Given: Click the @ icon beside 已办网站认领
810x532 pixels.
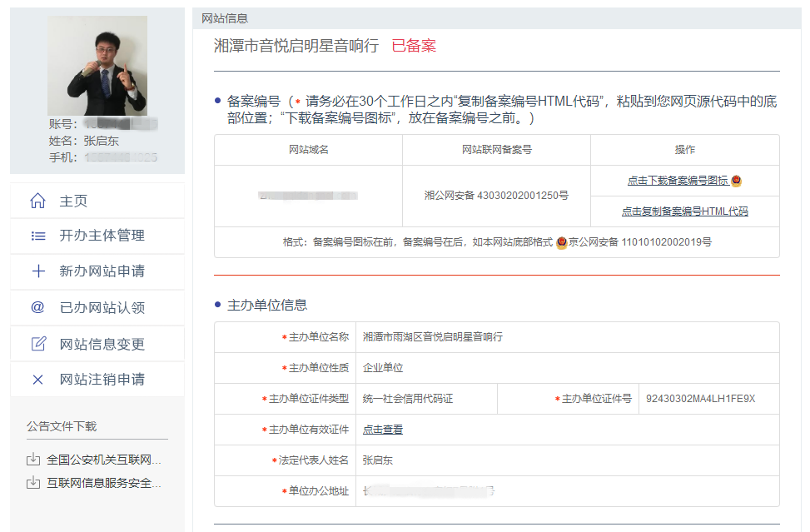Looking at the screenshot, I should 37,306.
